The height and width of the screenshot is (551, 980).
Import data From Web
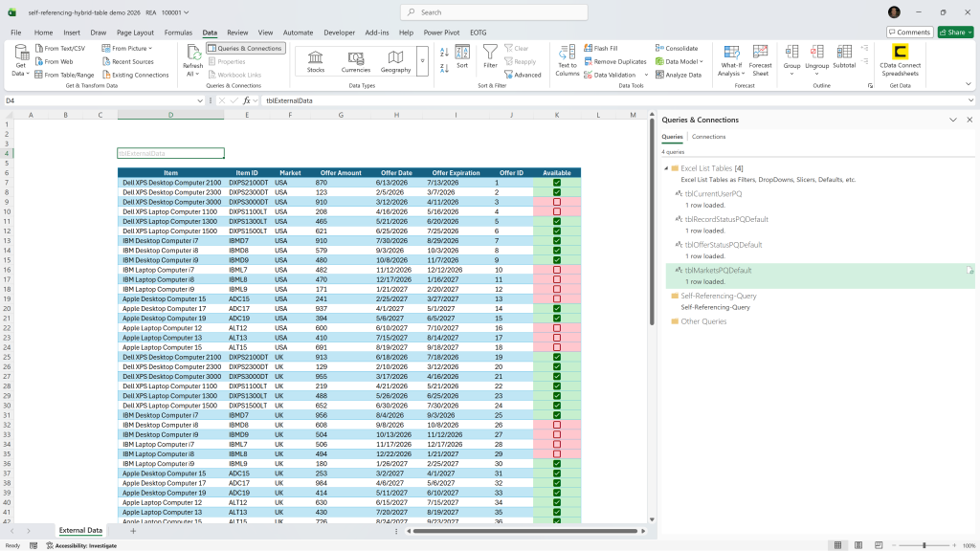pyautogui.click(x=54, y=61)
